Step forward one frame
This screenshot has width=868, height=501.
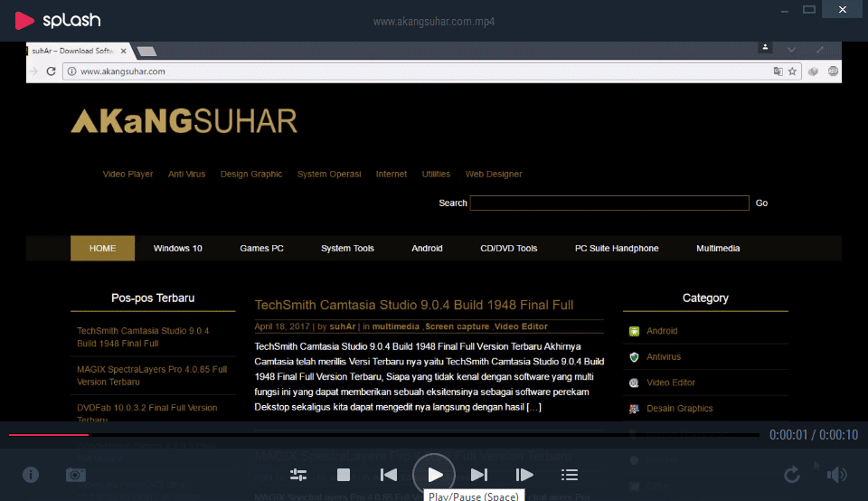pyautogui.click(x=524, y=475)
